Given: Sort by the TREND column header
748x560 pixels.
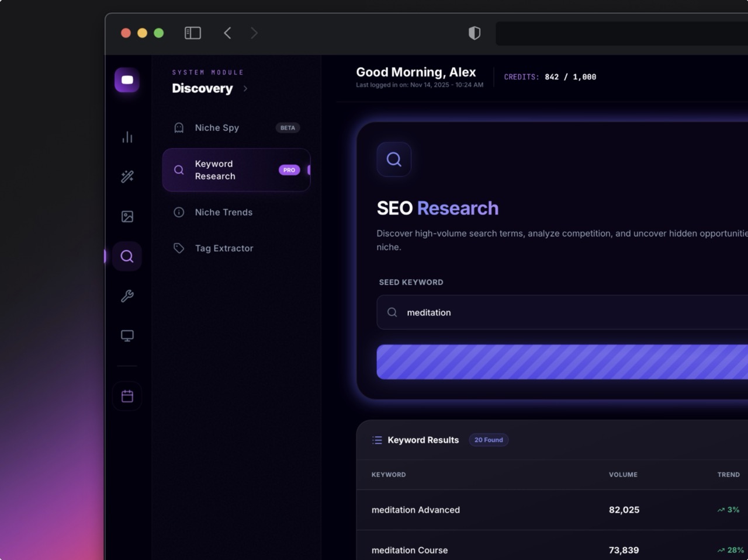Looking at the screenshot, I should tap(729, 475).
